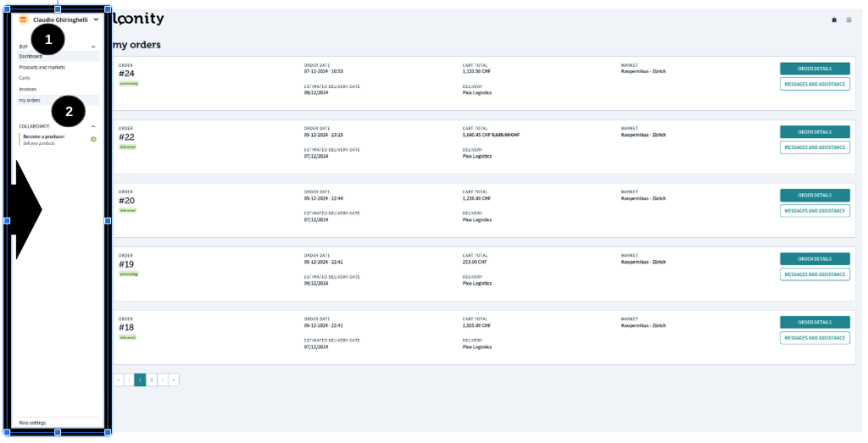Go to next page using single arrow
Viewport: 868px width, 443px height.
click(x=163, y=380)
